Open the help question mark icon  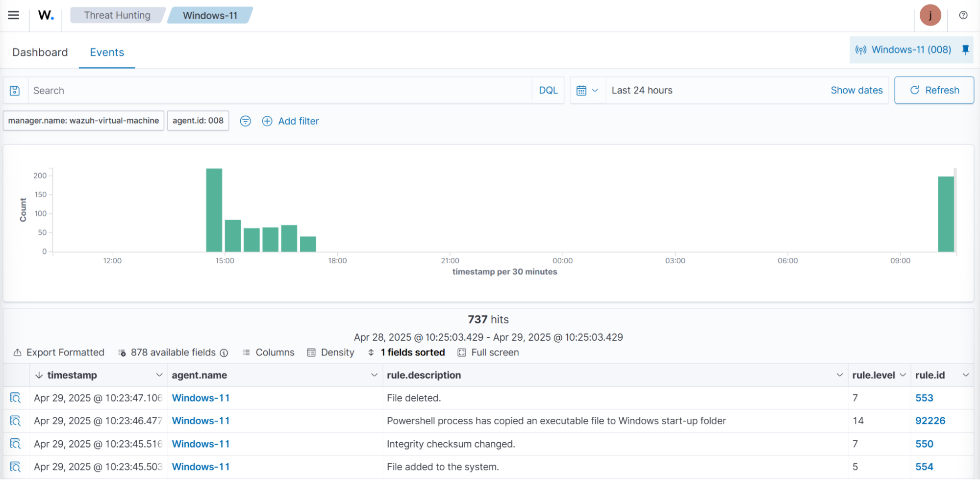pyautogui.click(x=963, y=15)
